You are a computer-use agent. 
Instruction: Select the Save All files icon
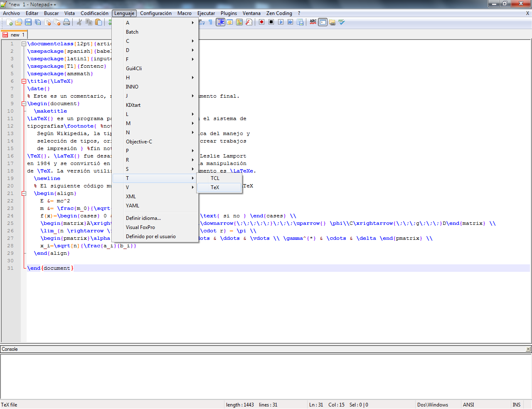38,22
